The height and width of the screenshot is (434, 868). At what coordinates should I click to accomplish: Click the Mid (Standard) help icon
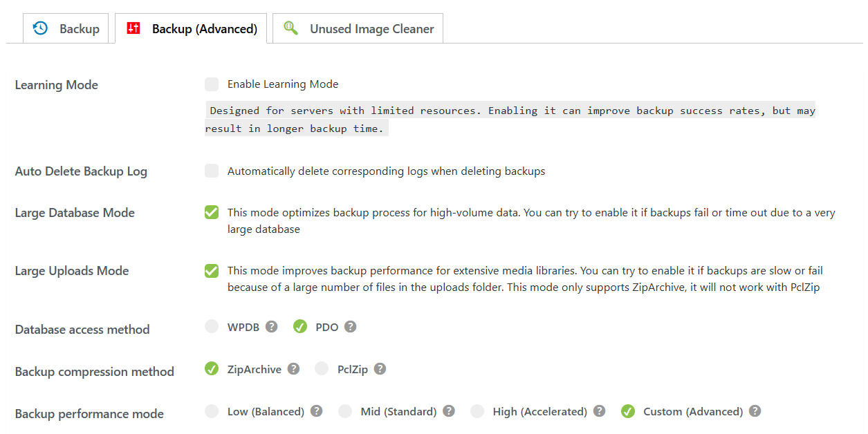point(449,411)
